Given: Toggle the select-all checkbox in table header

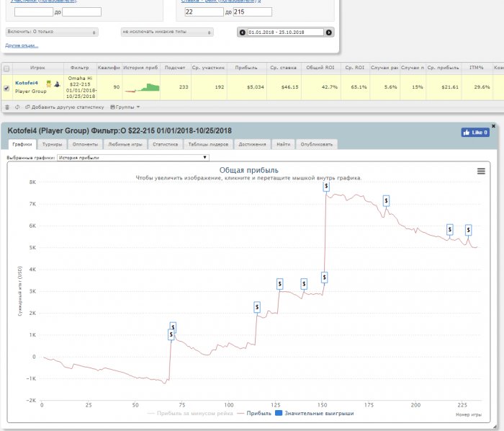Looking at the screenshot, I should 7,68.
